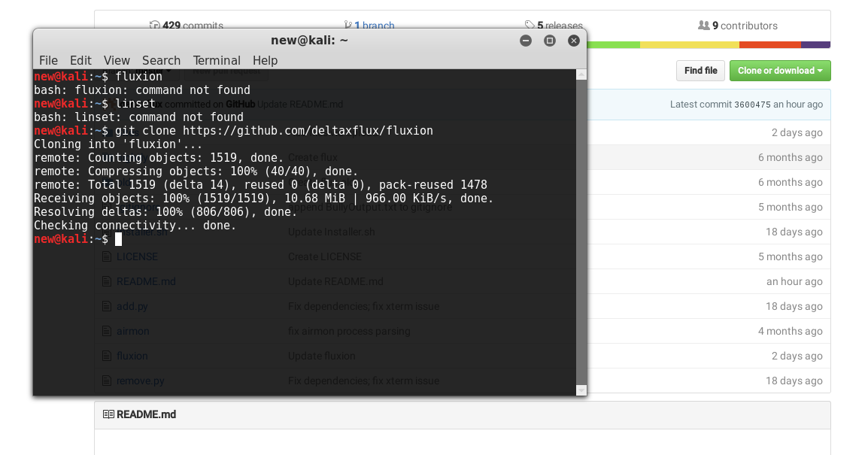Click file icon beside airmon
The height and width of the screenshot is (455, 868).
[x=107, y=331]
